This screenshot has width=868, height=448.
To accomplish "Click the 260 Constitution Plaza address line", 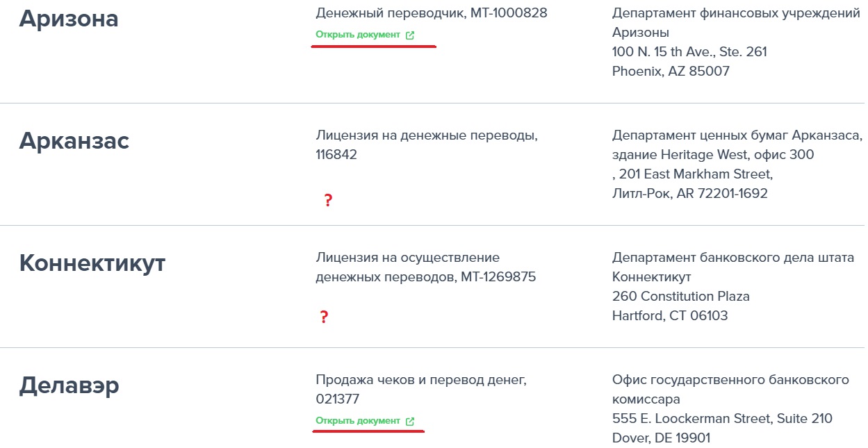I will [681, 296].
